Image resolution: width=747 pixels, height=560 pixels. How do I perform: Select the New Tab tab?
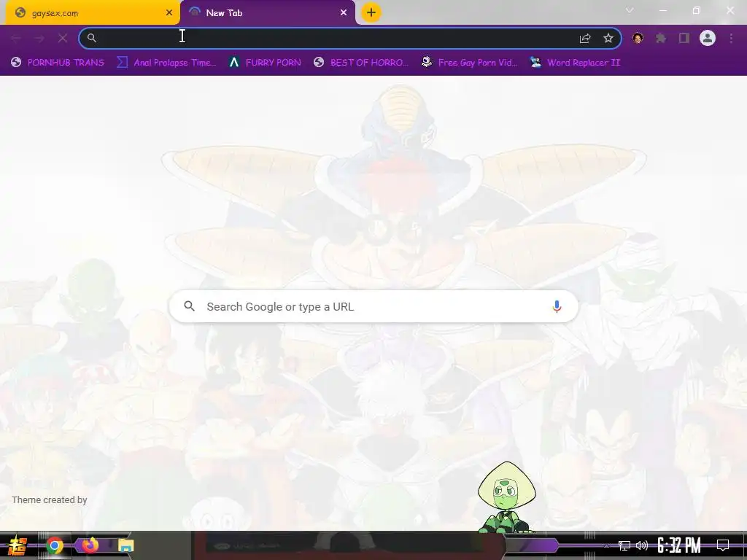[267, 13]
